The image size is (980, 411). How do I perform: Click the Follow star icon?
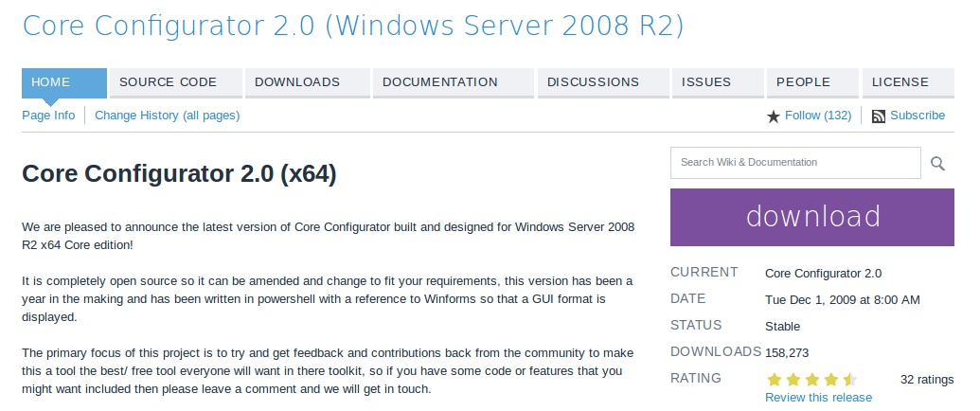[x=774, y=116]
